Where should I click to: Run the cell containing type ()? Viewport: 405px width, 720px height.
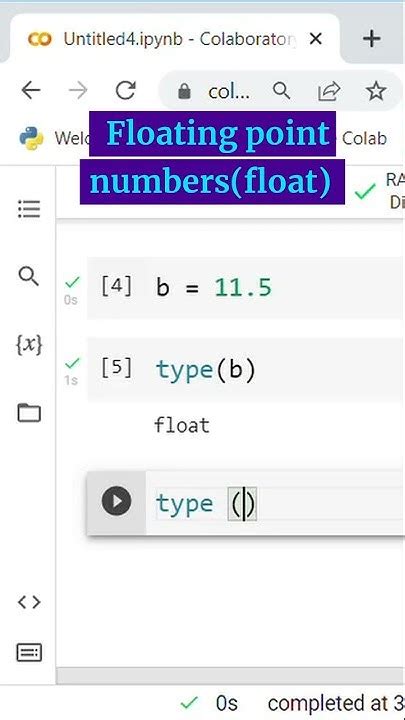pos(116,501)
